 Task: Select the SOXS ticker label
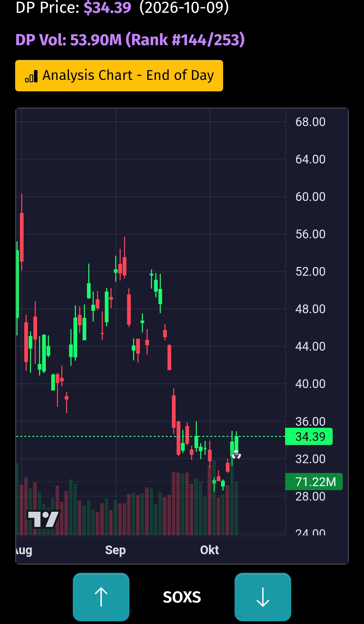coord(182,597)
